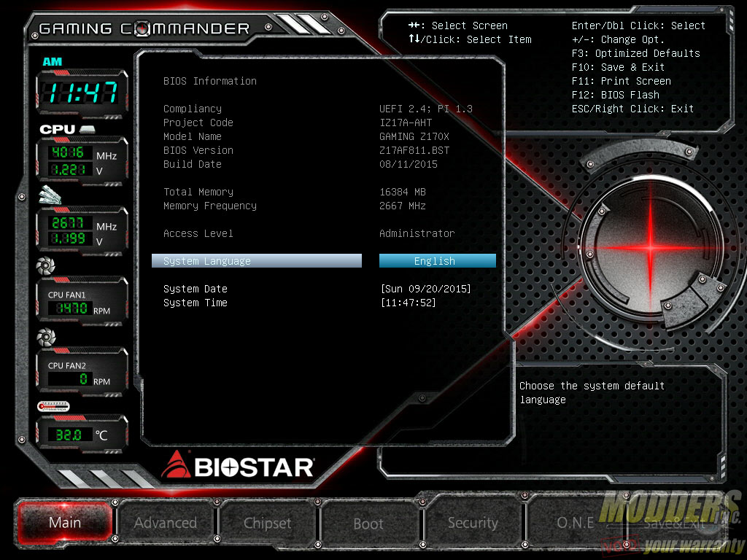Click the fan icon above CPU FAN1
This screenshot has height=560, width=747.
46,265
